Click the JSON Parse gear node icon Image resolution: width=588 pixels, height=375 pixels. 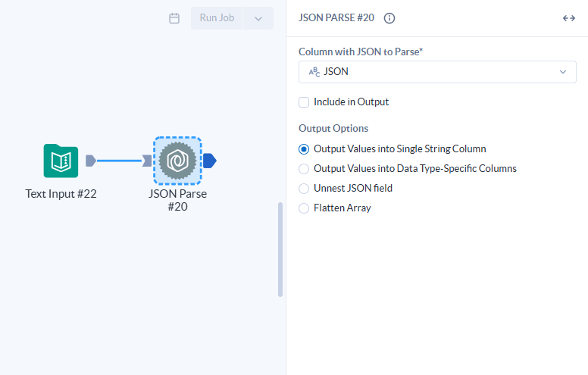[x=177, y=161]
